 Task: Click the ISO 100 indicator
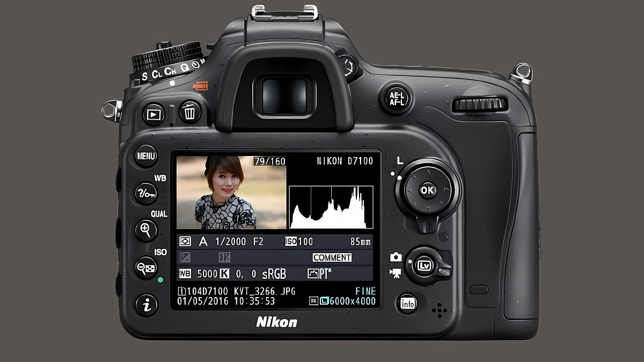pos(299,242)
